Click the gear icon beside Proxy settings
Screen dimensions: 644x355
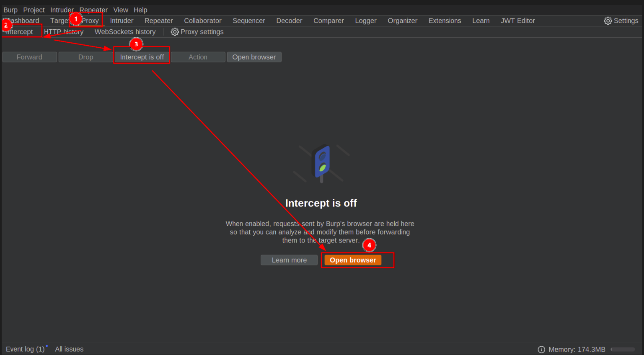tap(175, 32)
